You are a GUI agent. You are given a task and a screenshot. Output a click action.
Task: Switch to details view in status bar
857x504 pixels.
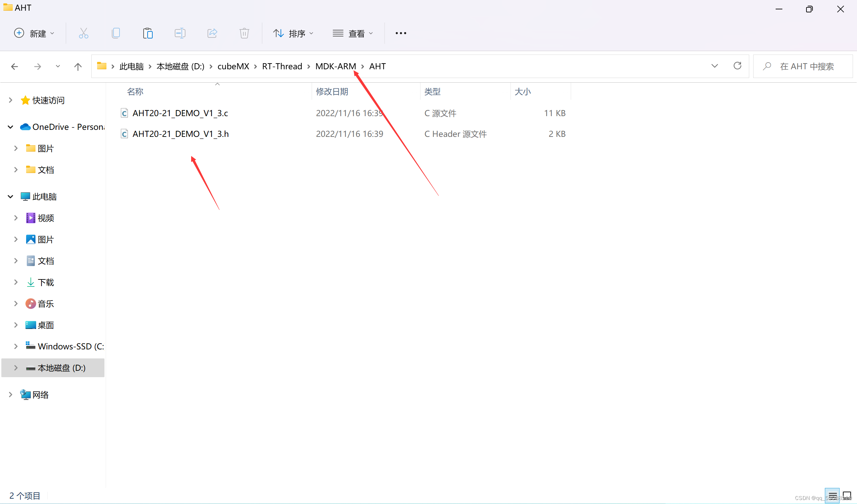coord(832,496)
